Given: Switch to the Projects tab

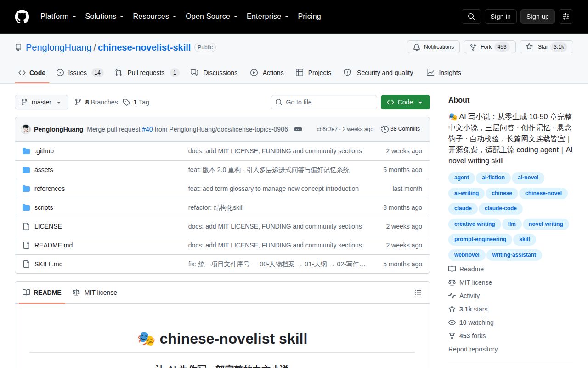Looking at the screenshot, I should [x=313, y=73].
